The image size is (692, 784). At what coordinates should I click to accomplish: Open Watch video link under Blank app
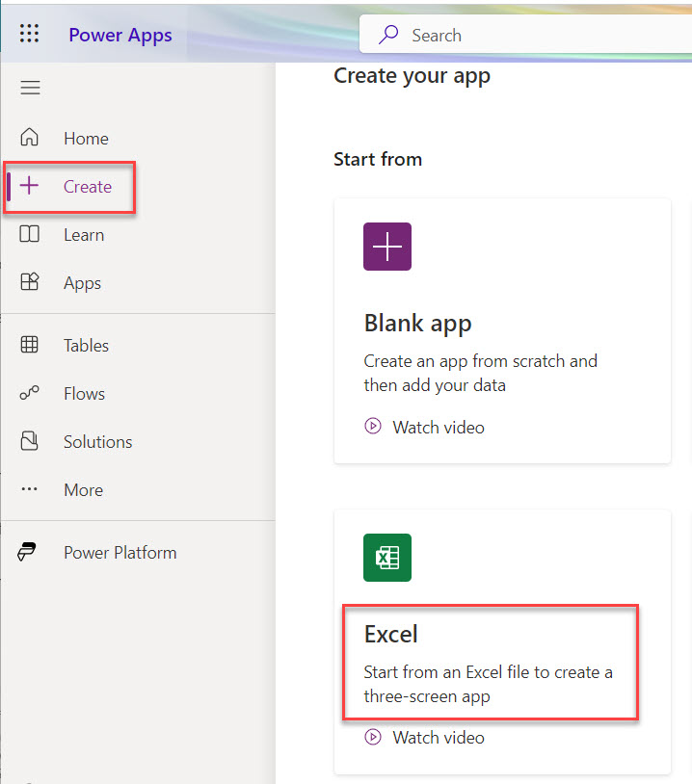coord(439,428)
